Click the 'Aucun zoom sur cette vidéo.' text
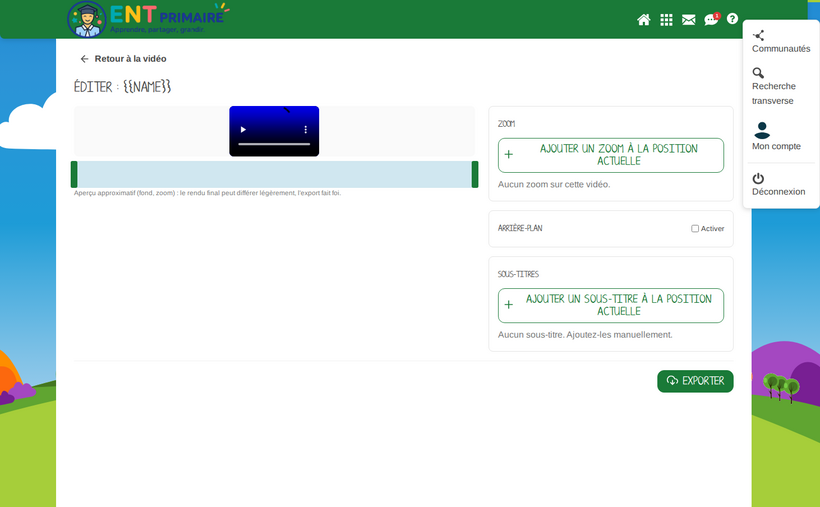This screenshot has height=507, width=820. (554, 184)
